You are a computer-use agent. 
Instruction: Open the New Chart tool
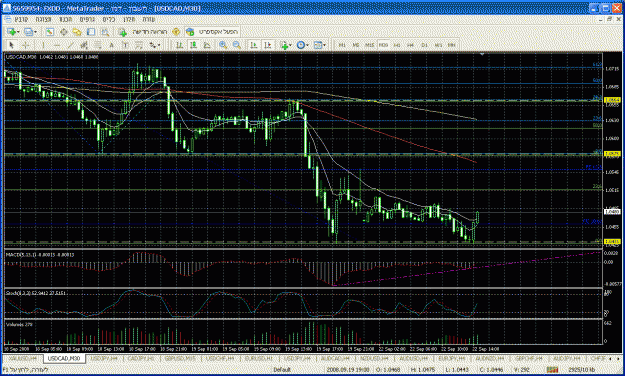tap(11, 32)
